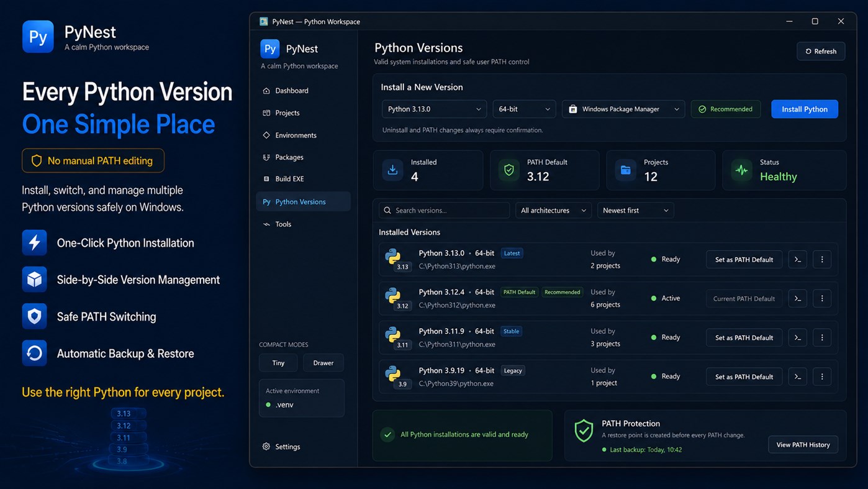
Task: Open the 64-bit architecture dropdown
Action: 524,109
